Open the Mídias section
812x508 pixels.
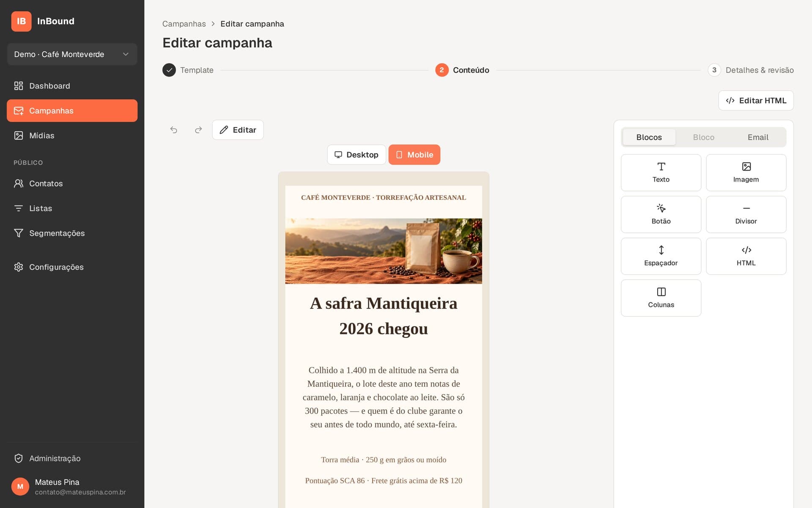click(72, 135)
